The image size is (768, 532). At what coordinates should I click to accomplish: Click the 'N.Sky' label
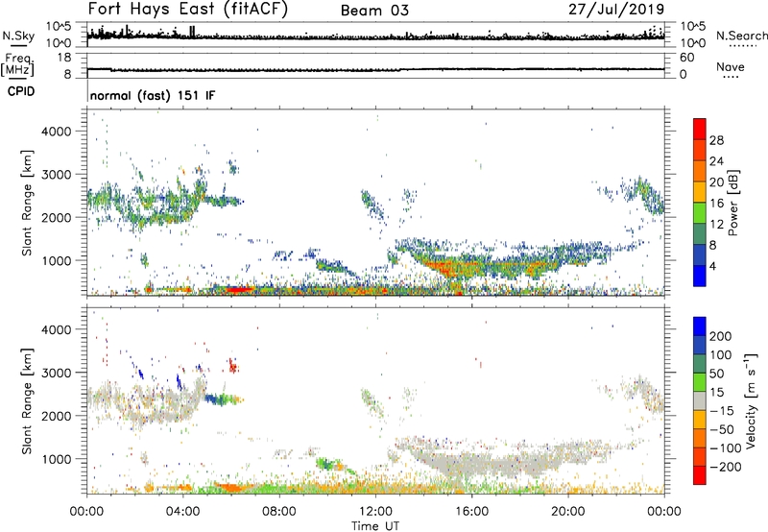coord(18,36)
